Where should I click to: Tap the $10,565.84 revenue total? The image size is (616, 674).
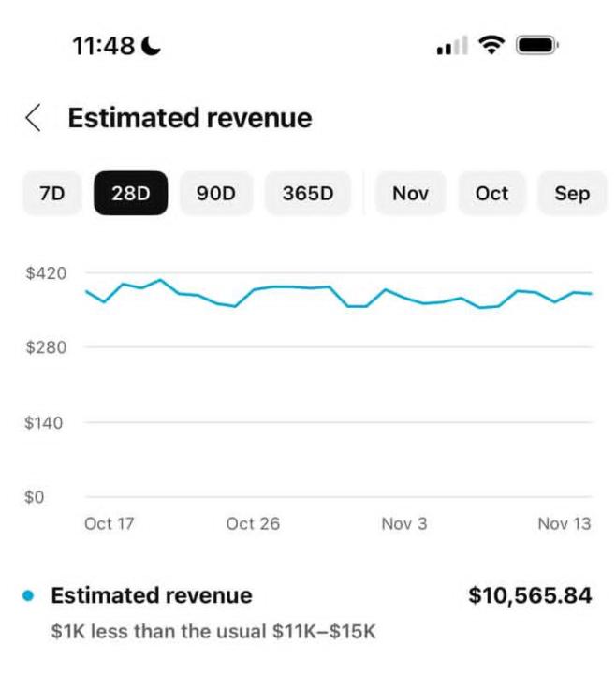[530, 595]
